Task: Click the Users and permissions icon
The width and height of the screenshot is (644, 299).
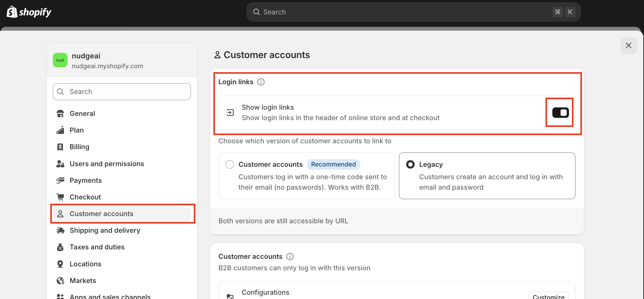Action: tap(60, 164)
